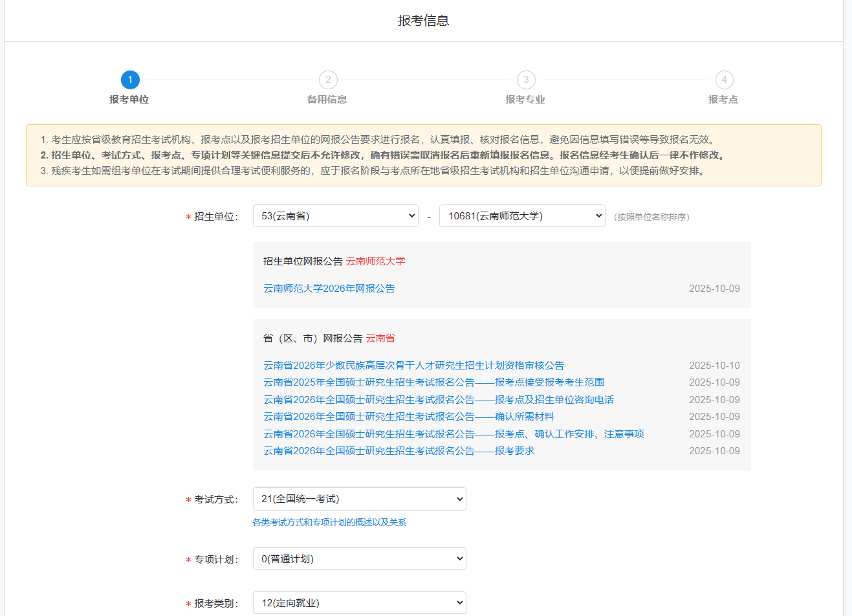The width and height of the screenshot is (852, 616).
Task: Open the school dropdown 10681(云南师范大学)
Action: pyautogui.click(x=521, y=216)
